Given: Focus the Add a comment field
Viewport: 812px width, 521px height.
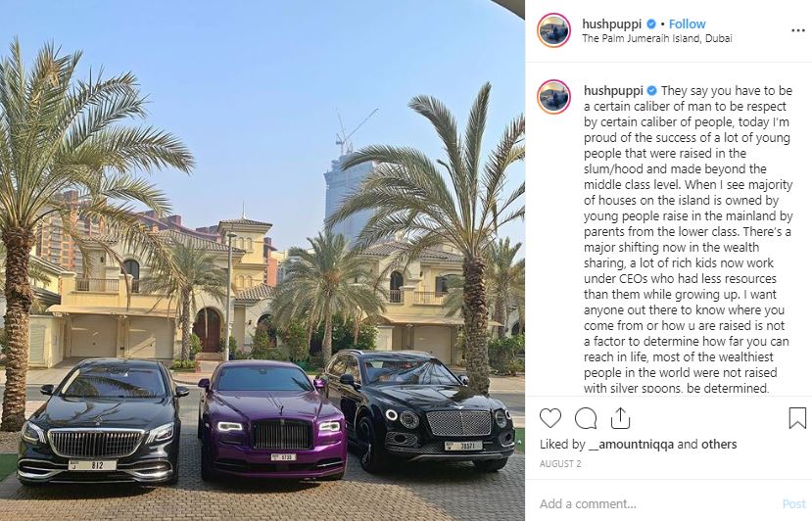Looking at the screenshot, I should [x=657, y=504].
